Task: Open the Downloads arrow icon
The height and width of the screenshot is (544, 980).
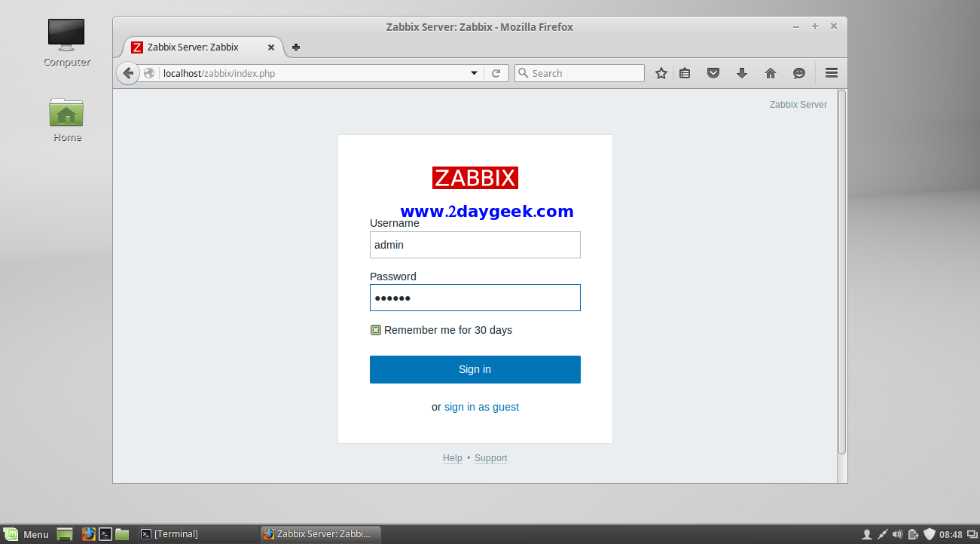Action: pyautogui.click(x=742, y=73)
